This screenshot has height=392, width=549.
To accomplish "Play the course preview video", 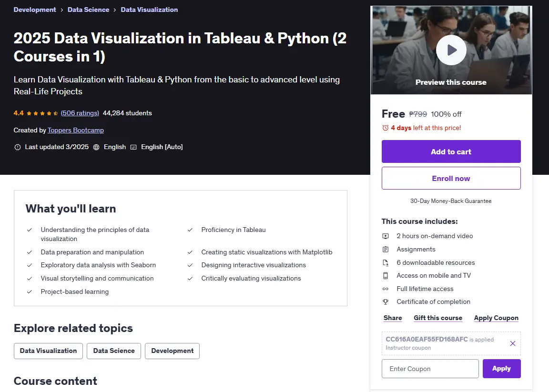I will point(451,50).
